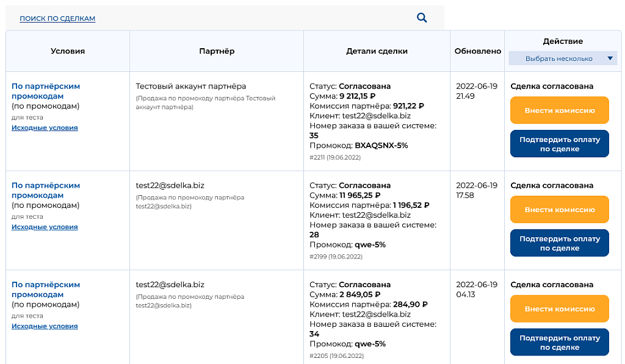Click "Подтвердить оплату по сделке" for deal #2199
The width and height of the screenshot is (625, 364).
pyautogui.click(x=559, y=243)
